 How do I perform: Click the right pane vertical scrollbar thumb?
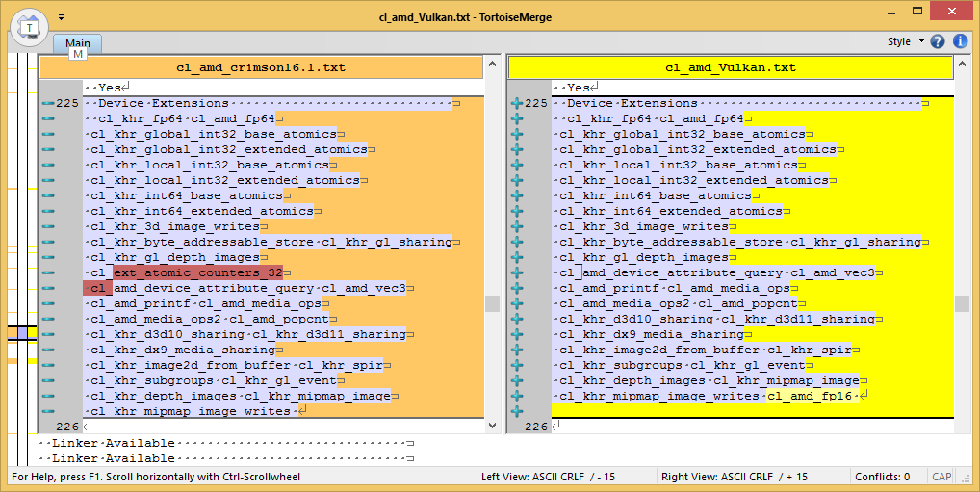tap(961, 303)
